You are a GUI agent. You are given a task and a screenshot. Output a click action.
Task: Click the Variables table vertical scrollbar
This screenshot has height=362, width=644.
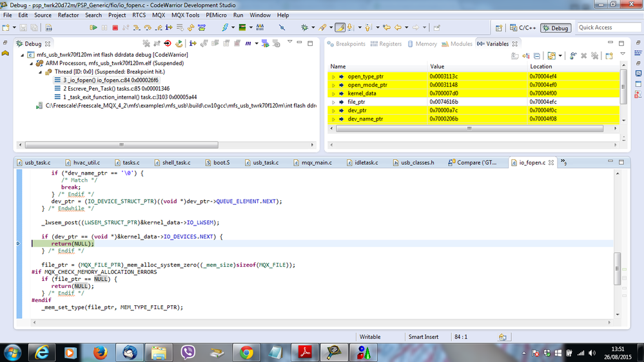[623, 85]
